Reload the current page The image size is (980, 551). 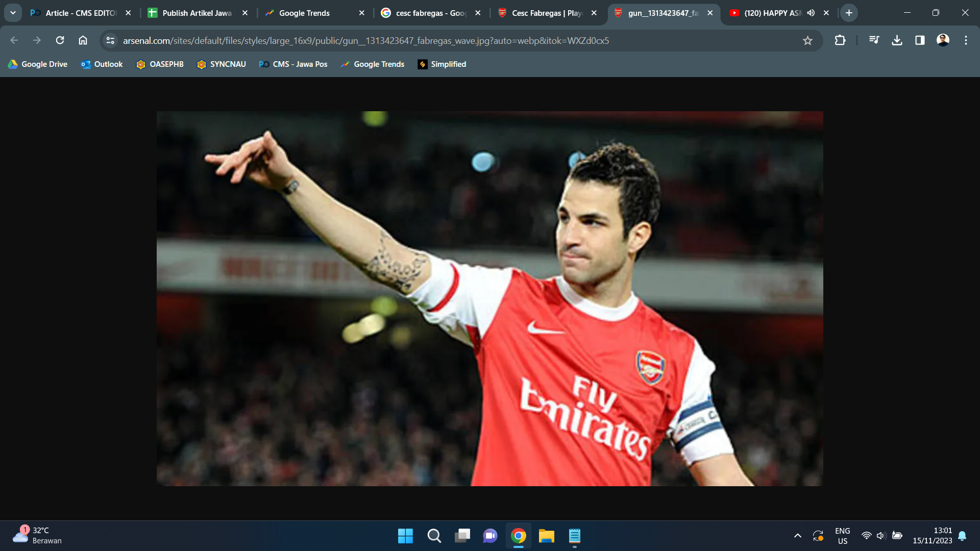[60, 40]
